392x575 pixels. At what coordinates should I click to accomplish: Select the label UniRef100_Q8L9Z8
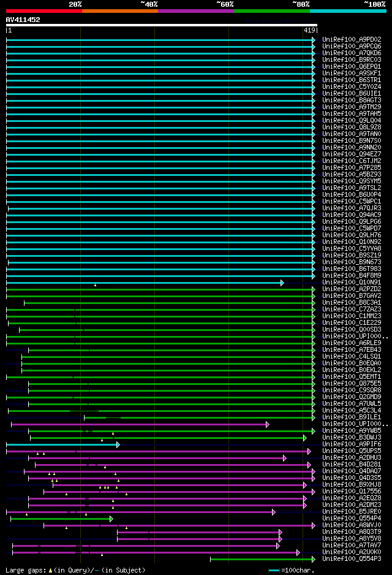point(352,127)
